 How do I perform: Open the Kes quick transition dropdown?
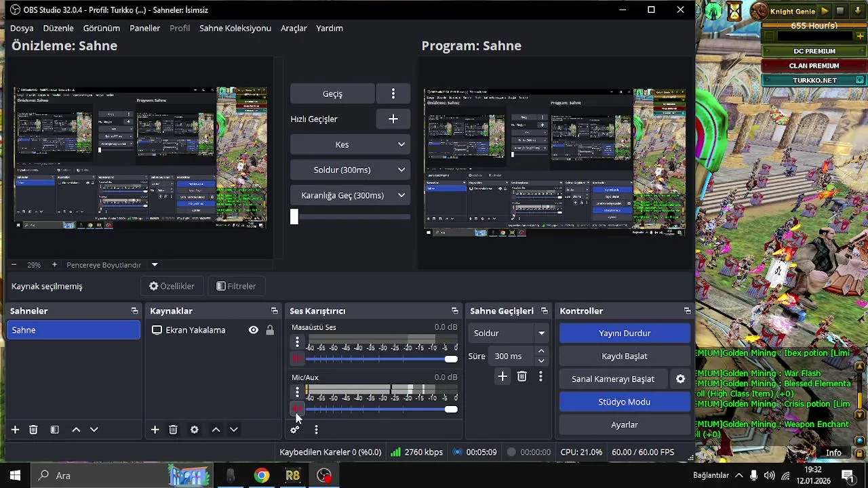[x=350, y=144]
